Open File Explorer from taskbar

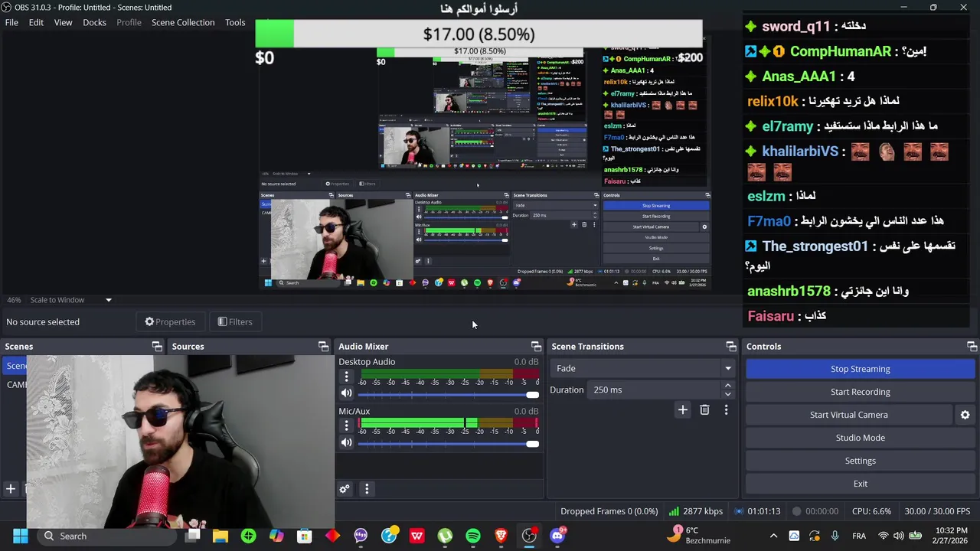click(220, 536)
